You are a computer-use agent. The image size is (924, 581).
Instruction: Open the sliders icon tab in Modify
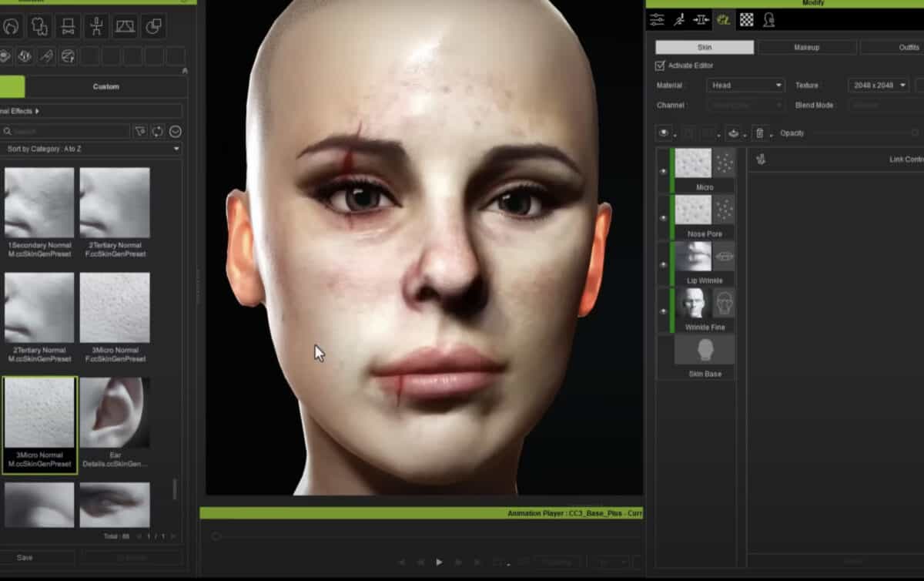pos(657,20)
